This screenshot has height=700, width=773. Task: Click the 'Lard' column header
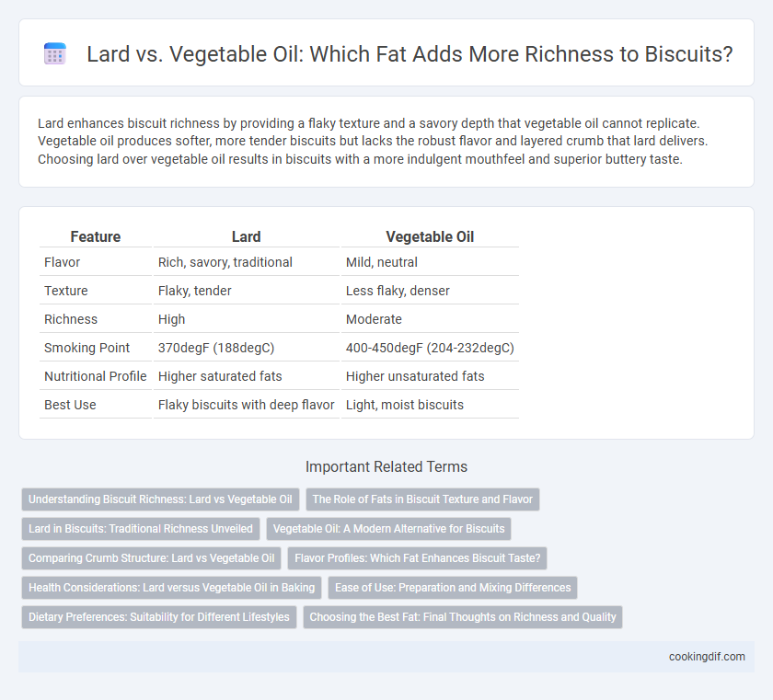click(246, 236)
